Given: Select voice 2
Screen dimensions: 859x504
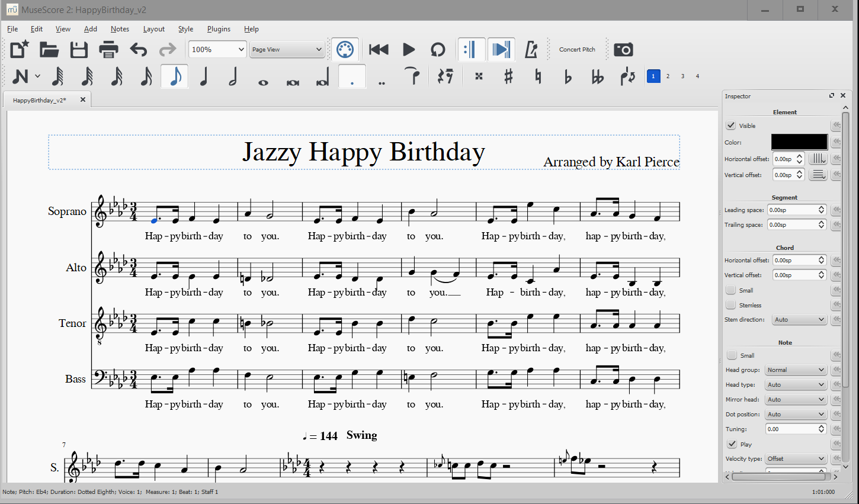Looking at the screenshot, I should (x=668, y=76).
